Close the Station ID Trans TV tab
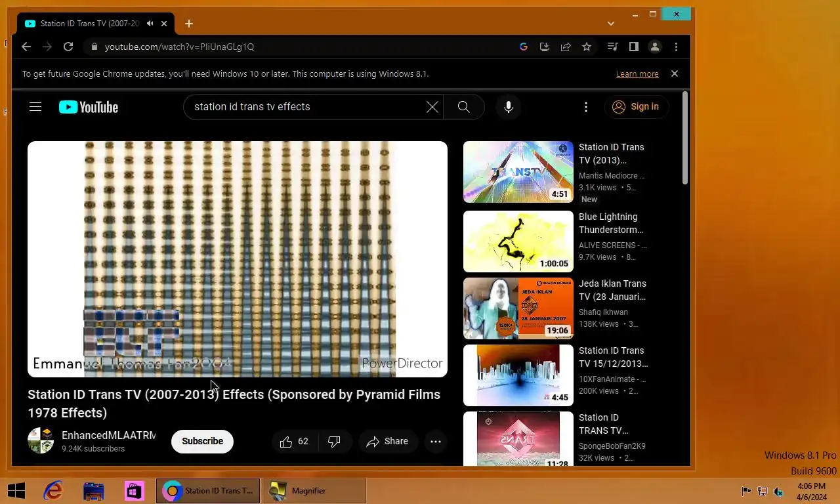Image resolution: width=840 pixels, height=504 pixels. point(164,24)
